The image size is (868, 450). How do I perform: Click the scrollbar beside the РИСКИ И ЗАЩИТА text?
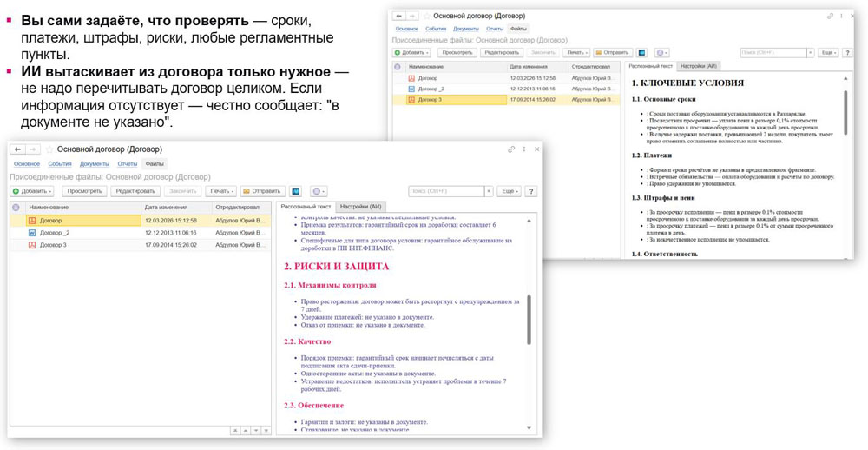click(x=529, y=319)
